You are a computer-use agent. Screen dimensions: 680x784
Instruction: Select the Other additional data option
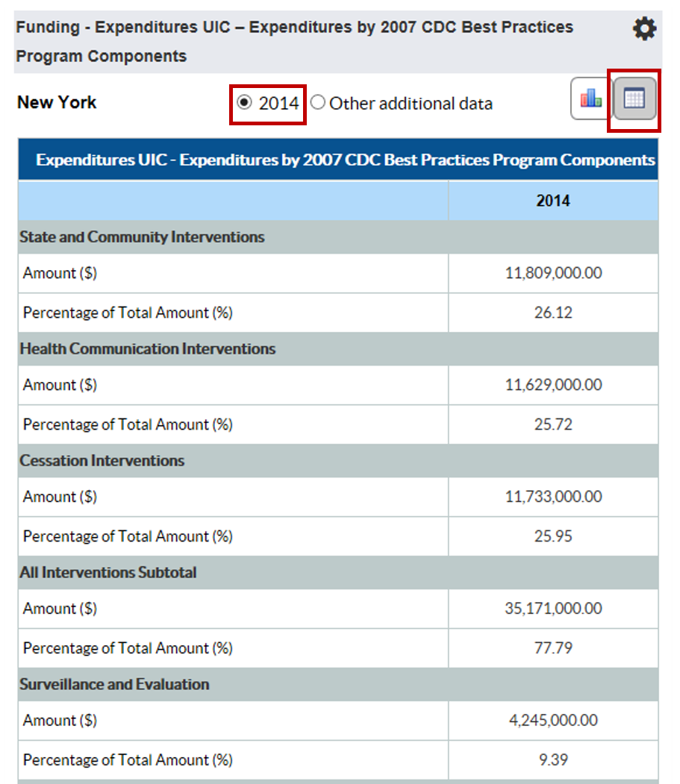tap(318, 103)
